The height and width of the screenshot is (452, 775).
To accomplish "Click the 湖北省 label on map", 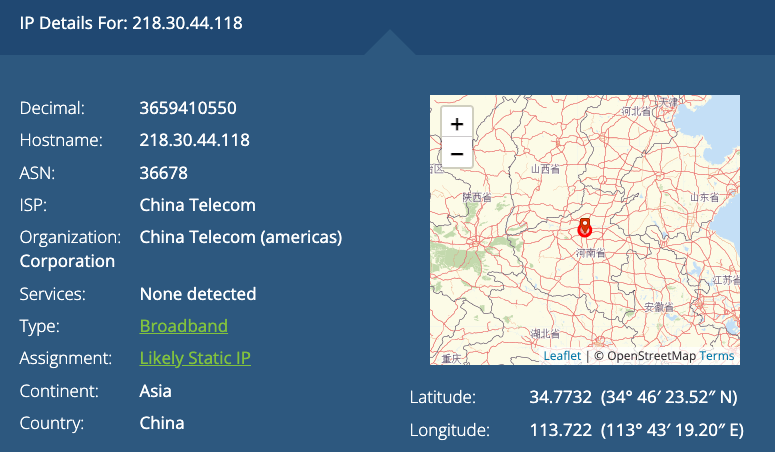I will pyautogui.click(x=546, y=332).
